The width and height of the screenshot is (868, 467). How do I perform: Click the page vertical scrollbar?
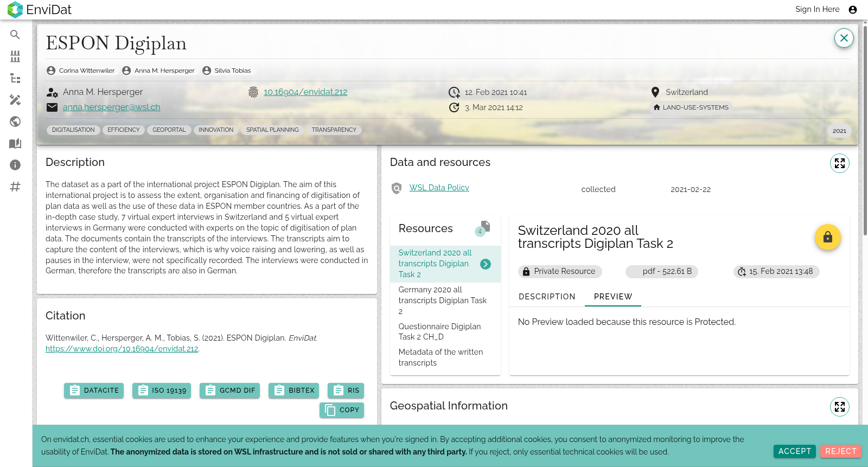(865, 130)
